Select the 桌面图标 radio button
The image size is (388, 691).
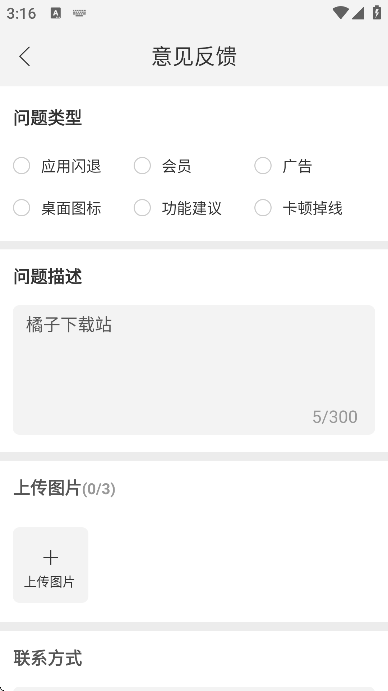[21, 208]
